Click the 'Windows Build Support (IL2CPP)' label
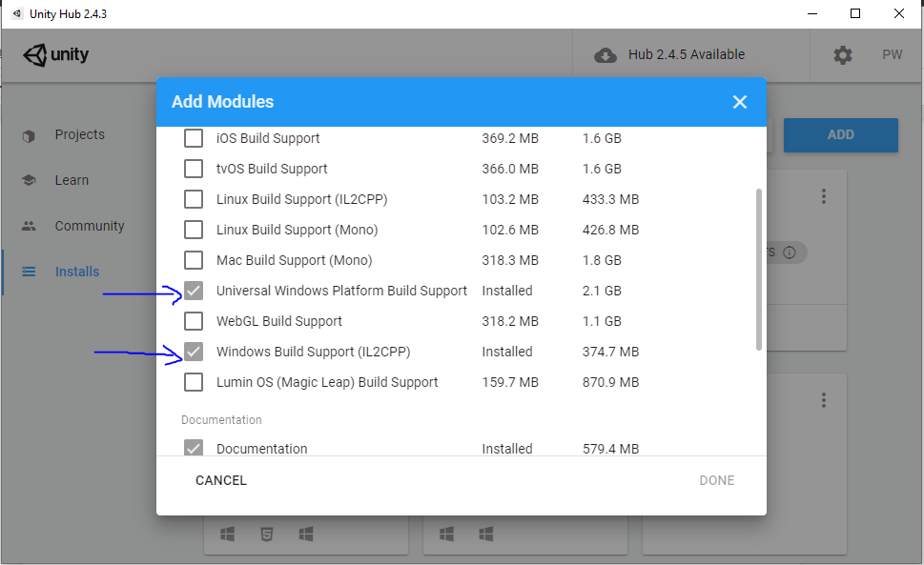 pyautogui.click(x=313, y=352)
